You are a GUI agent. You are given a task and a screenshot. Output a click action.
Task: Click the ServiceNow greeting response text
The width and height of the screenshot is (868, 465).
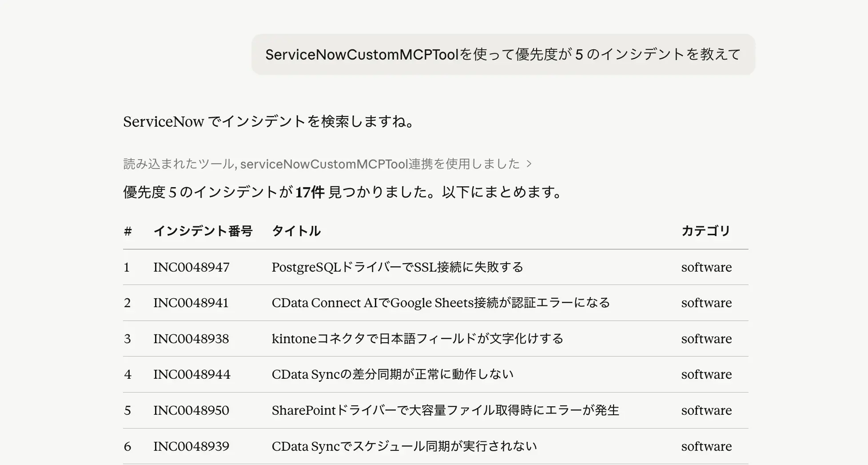(x=268, y=121)
